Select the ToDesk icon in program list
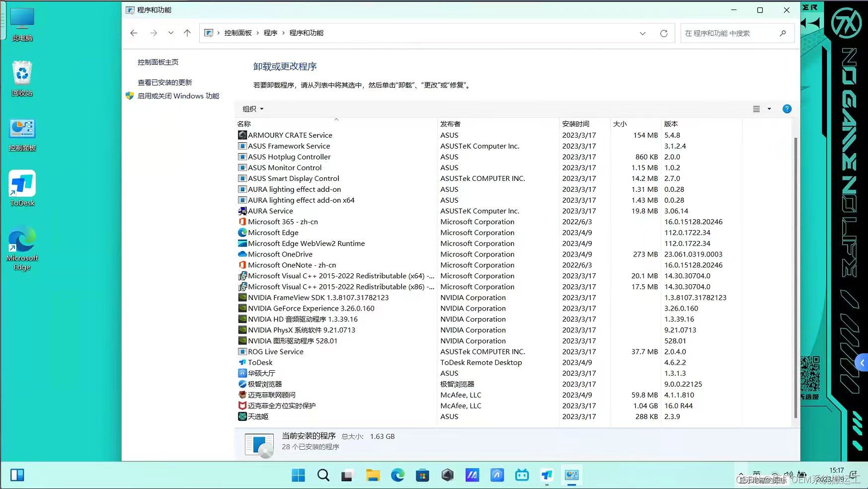Image resolution: width=868 pixels, height=489 pixels. pyautogui.click(x=242, y=362)
